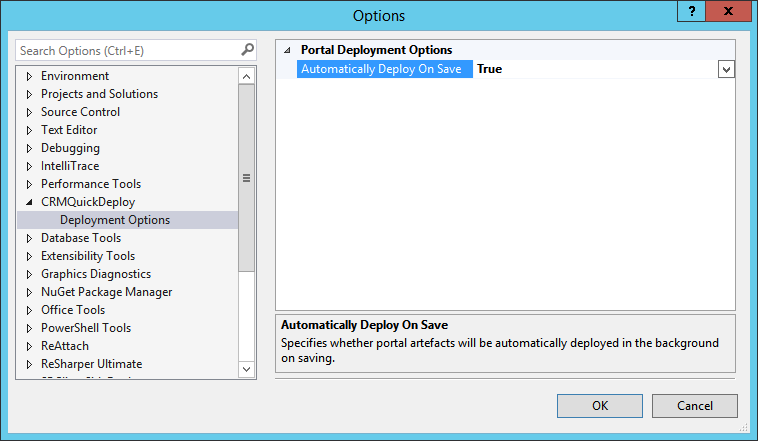Select the Source Control category

tap(80, 112)
